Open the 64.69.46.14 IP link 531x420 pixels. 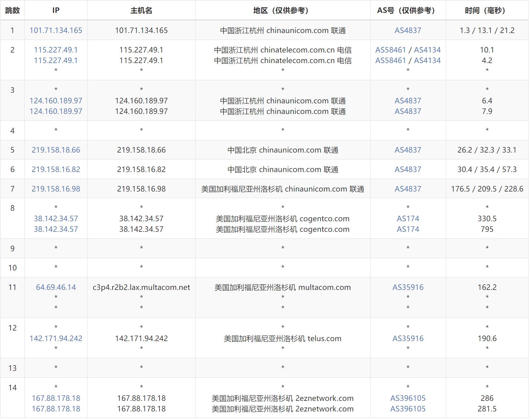click(56, 287)
